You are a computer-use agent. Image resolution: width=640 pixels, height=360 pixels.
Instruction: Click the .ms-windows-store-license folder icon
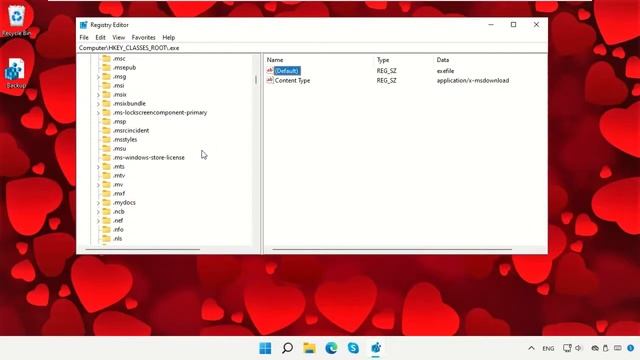click(x=107, y=157)
